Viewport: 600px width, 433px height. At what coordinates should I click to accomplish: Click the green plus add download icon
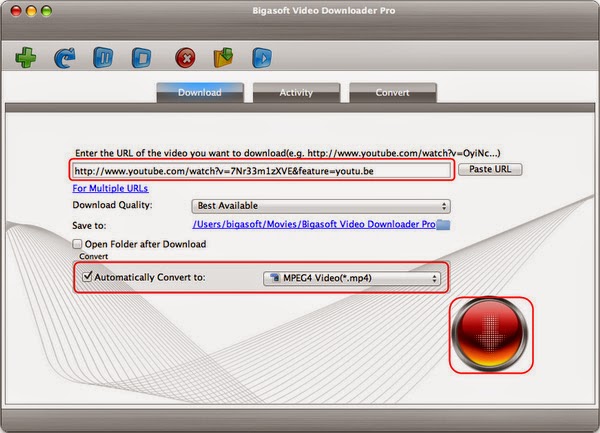pyautogui.click(x=26, y=58)
